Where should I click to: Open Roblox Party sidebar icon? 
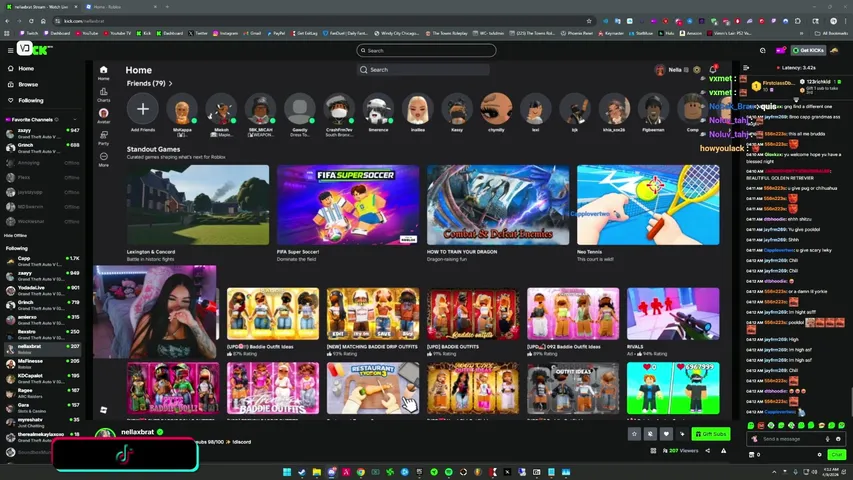(103, 138)
